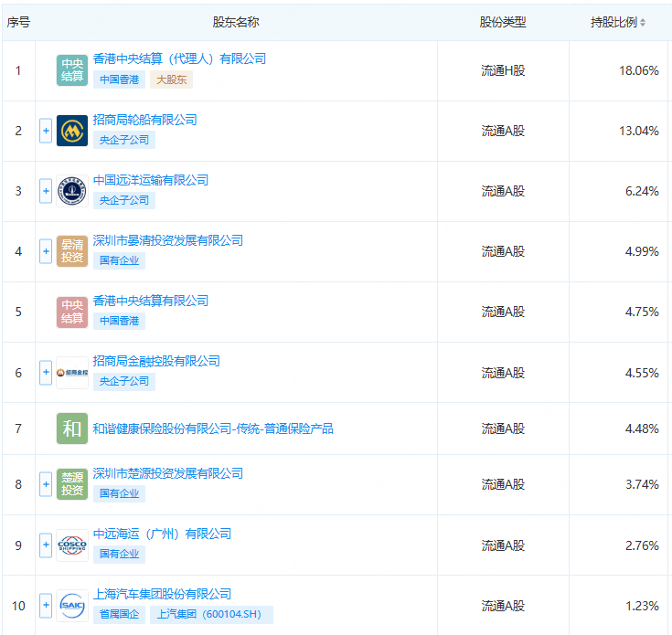
Task: Click the green 和 logo icon
Action: pyautogui.click(x=72, y=429)
